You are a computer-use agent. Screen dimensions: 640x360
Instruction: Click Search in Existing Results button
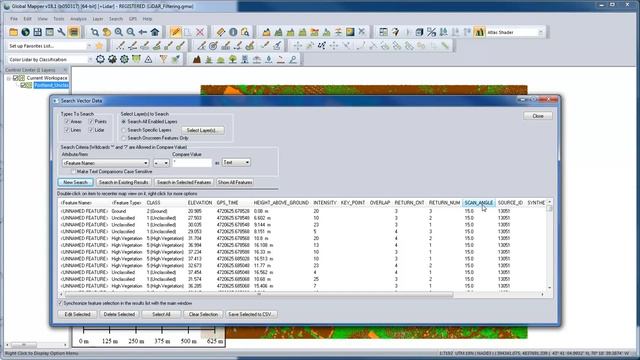(x=124, y=182)
